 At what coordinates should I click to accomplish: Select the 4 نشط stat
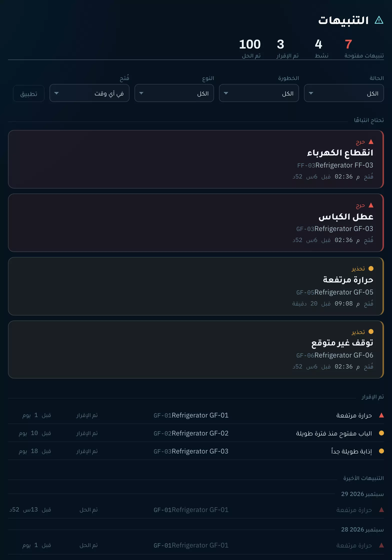tap(321, 49)
